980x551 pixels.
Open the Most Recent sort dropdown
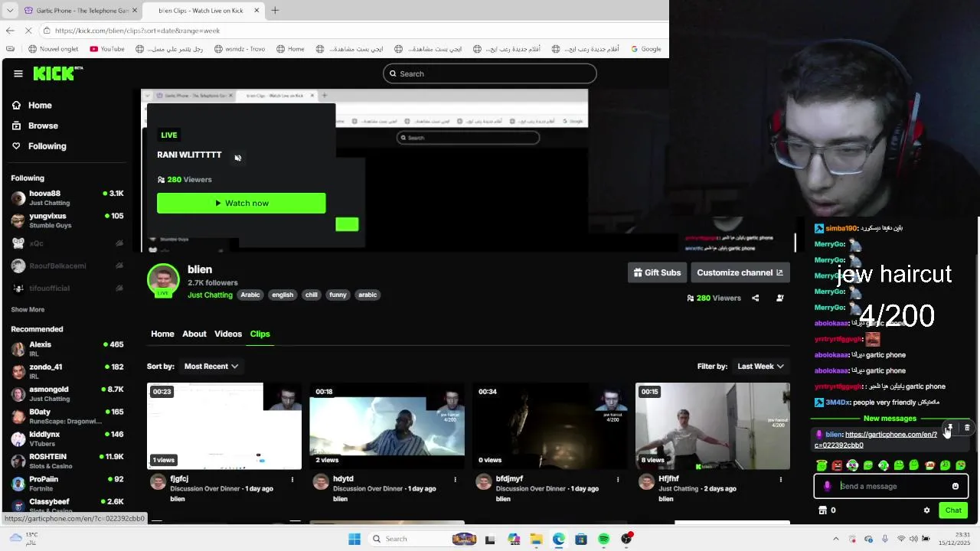coord(211,367)
